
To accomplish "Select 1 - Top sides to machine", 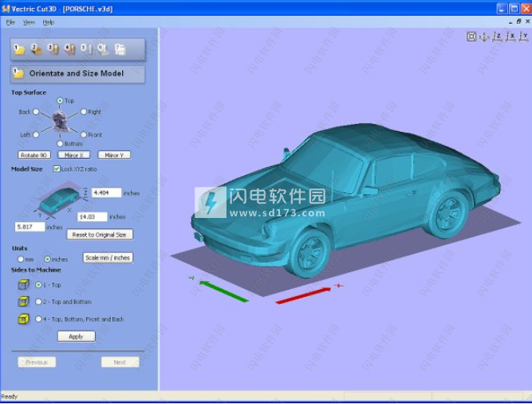I will coord(38,285).
